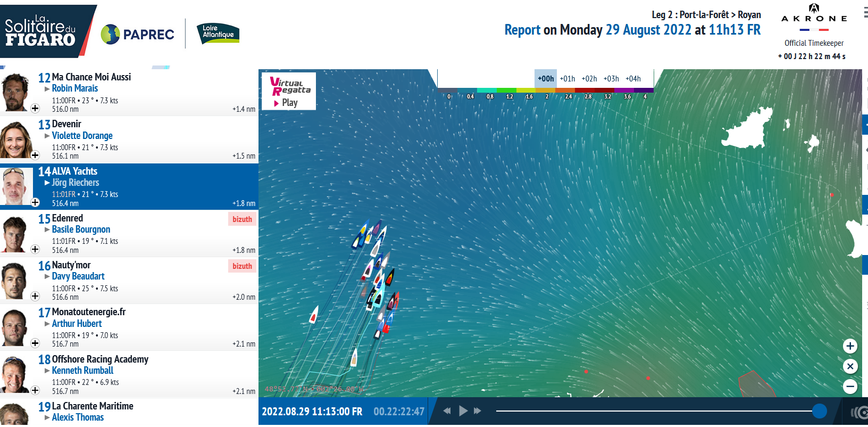Image resolution: width=868 pixels, height=427 pixels.
Task: Click Kenneth Rumball skipper photo
Action: tap(14, 374)
